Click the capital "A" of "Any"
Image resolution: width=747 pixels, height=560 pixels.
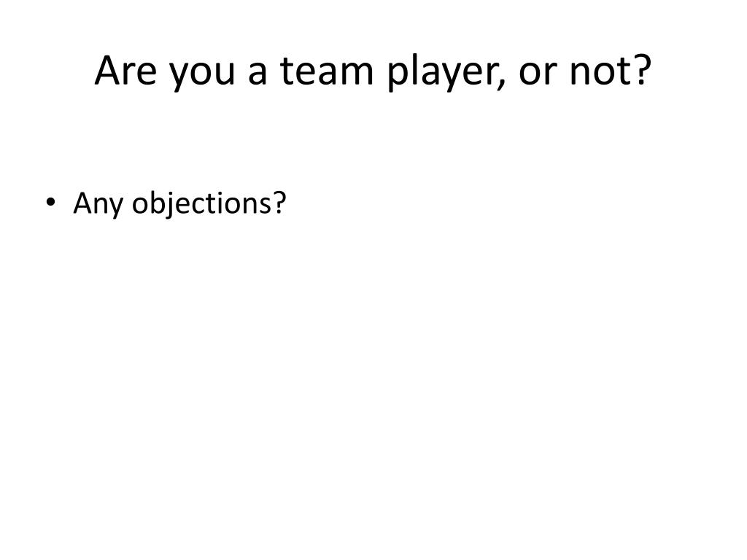[83, 203]
